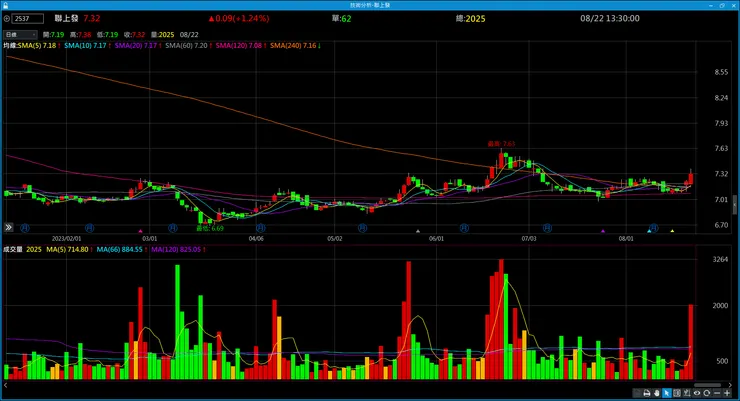Viewport: 740px width, 401px height.
Task: Expand the double-chevron panel button
Action: 8,227
